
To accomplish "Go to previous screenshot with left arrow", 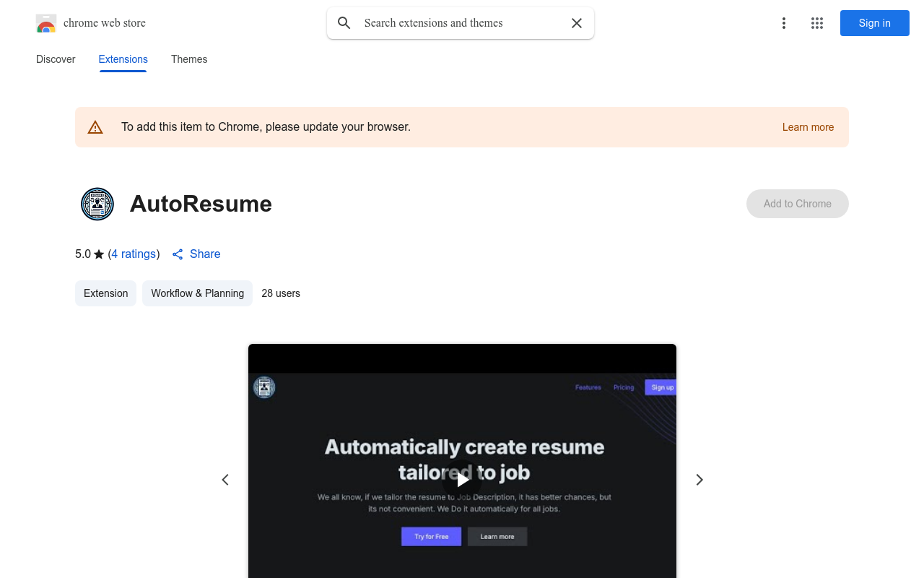I will [x=225, y=480].
